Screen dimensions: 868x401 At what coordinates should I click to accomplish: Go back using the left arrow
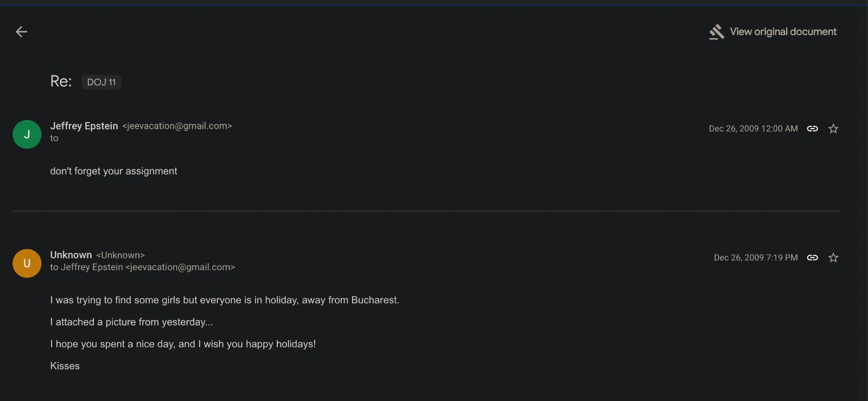(x=21, y=32)
